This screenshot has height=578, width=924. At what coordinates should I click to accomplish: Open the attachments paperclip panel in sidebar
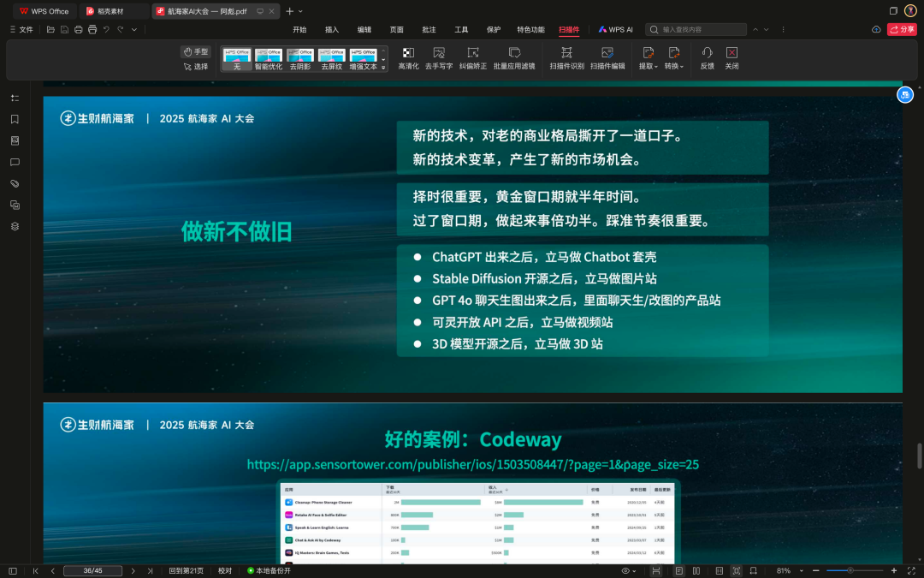[x=15, y=183]
